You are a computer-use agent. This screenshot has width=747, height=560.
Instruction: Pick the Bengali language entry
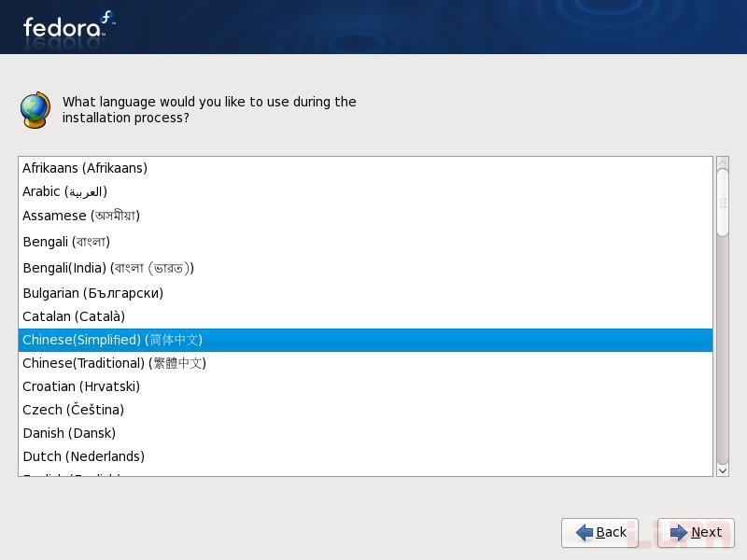coord(365,242)
